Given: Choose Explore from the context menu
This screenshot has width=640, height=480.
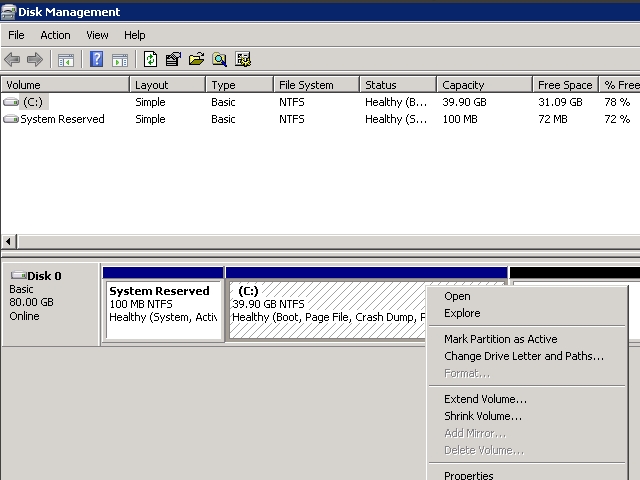Looking at the screenshot, I should tap(527, 313).
